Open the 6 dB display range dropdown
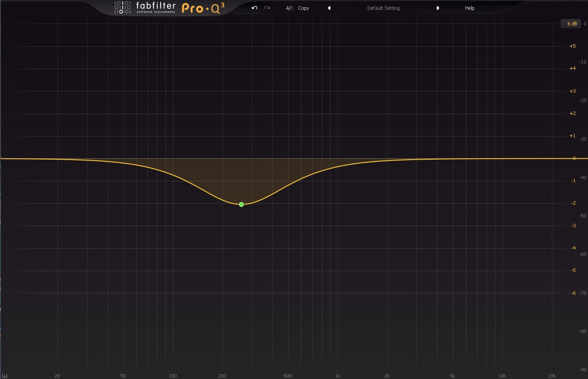The width and height of the screenshot is (588, 379). 571,24
